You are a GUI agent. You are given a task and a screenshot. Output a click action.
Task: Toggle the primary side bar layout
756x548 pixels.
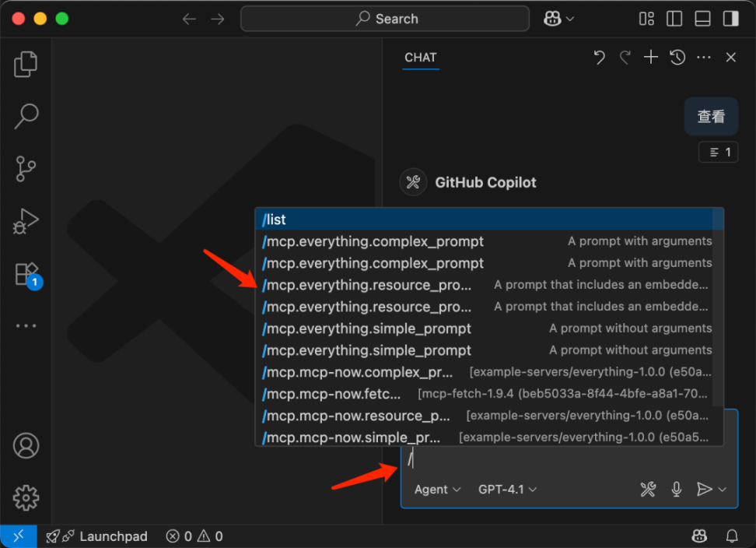674,19
